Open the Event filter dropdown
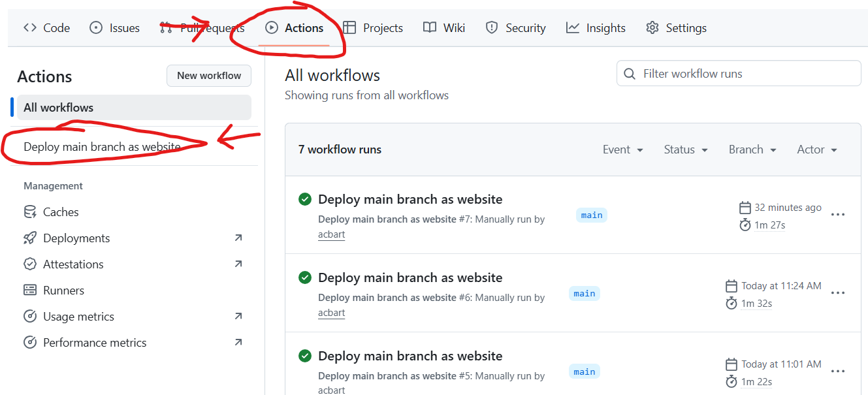The height and width of the screenshot is (395, 868). click(x=622, y=149)
